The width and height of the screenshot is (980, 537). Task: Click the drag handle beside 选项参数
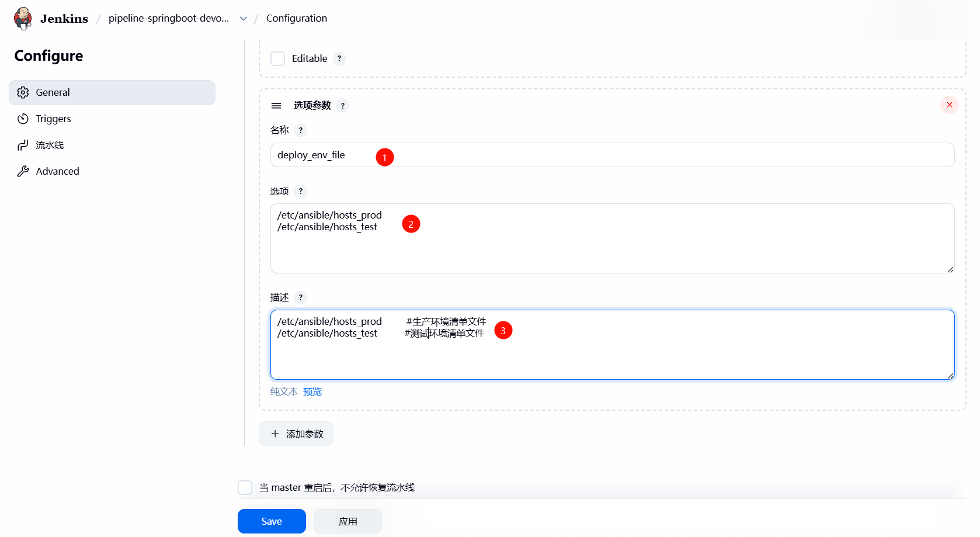[276, 106]
